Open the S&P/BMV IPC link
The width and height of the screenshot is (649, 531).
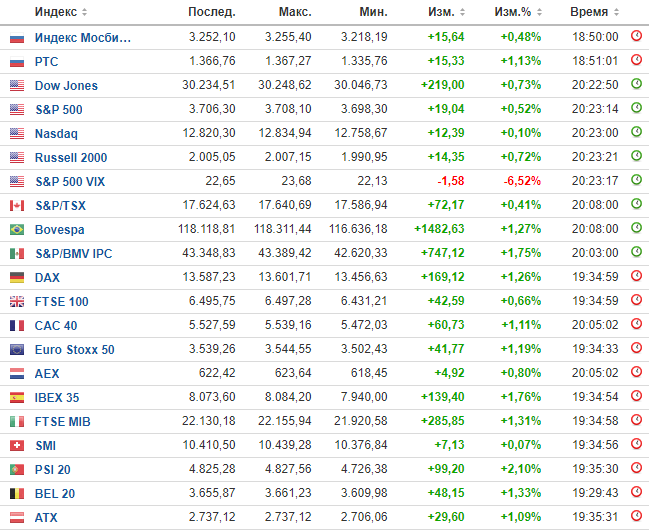point(74,254)
